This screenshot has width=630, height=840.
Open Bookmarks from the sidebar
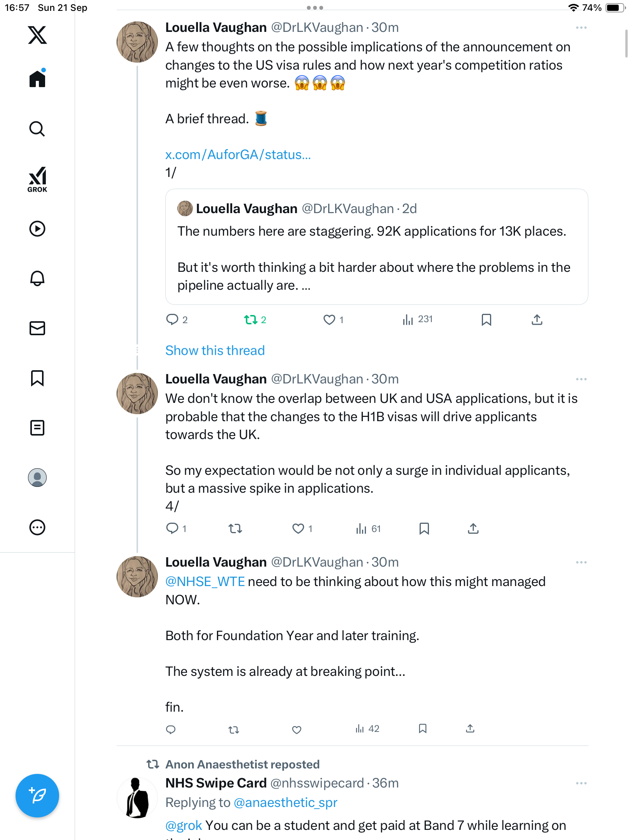point(37,378)
